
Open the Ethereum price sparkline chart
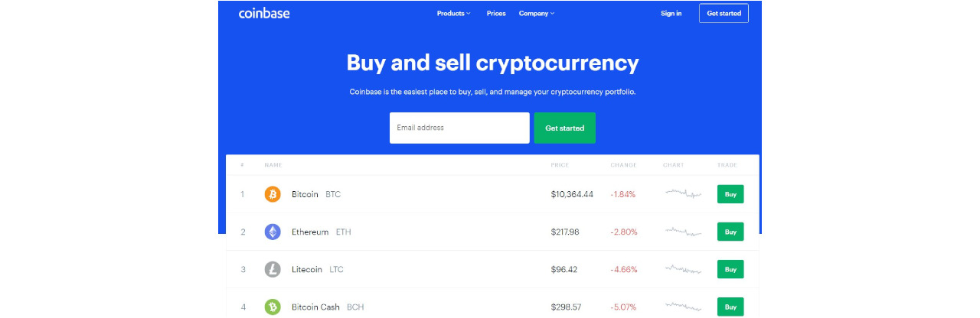[x=683, y=231]
